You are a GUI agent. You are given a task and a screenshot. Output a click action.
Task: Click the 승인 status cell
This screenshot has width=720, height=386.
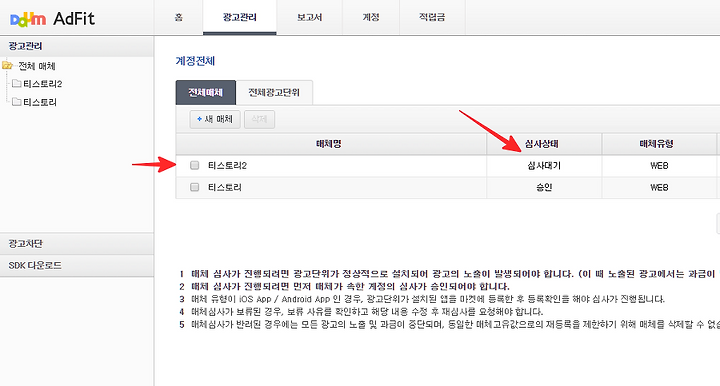[x=544, y=187]
